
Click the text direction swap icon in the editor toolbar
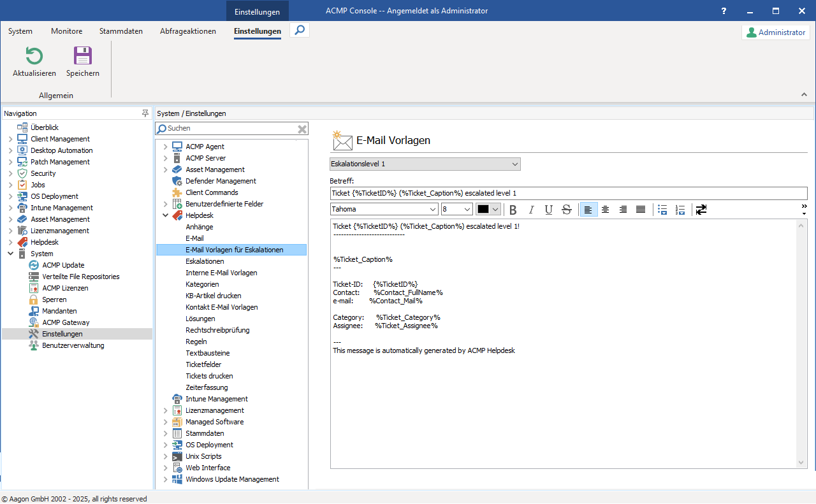(x=701, y=209)
